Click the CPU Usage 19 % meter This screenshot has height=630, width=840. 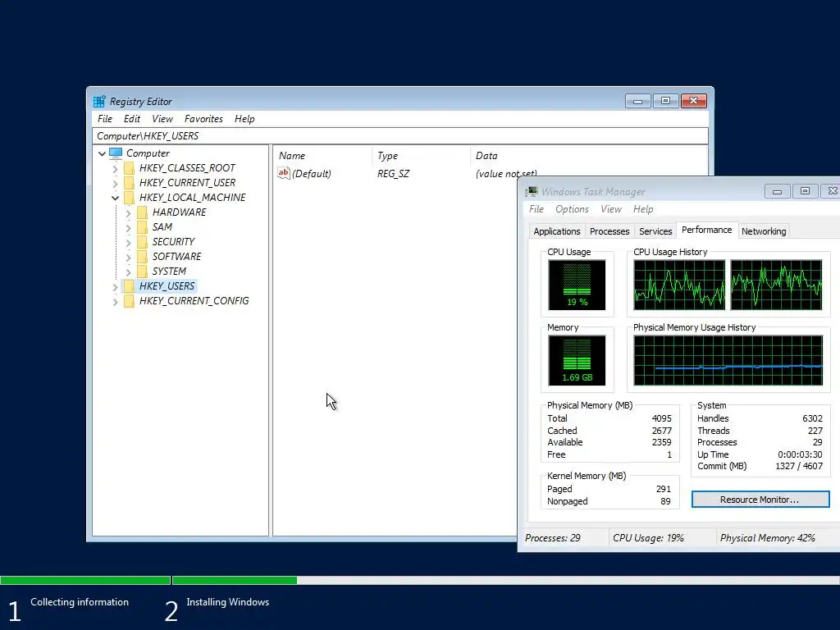pyautogui.click(x=577, y=285)
